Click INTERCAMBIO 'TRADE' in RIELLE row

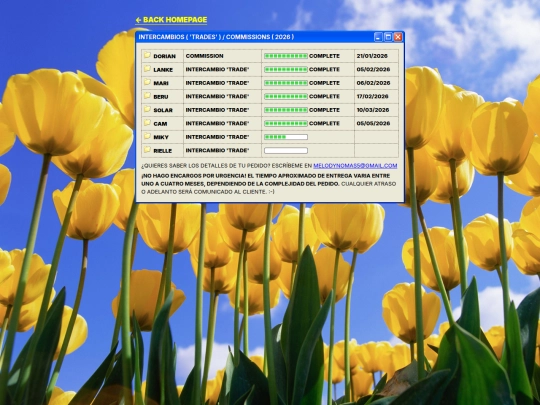pos(217,150)
